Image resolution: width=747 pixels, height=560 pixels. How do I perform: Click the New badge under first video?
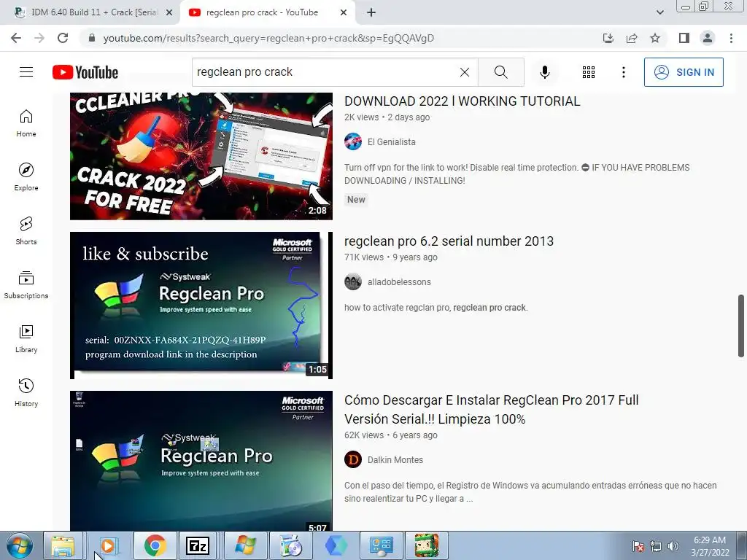356,200
